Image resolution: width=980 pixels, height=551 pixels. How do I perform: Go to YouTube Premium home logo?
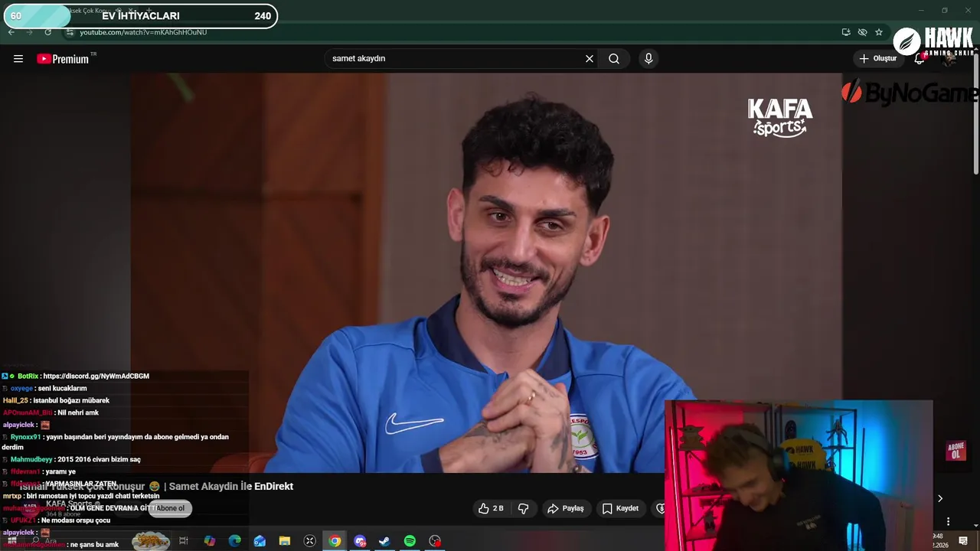[x=63, y=59]
